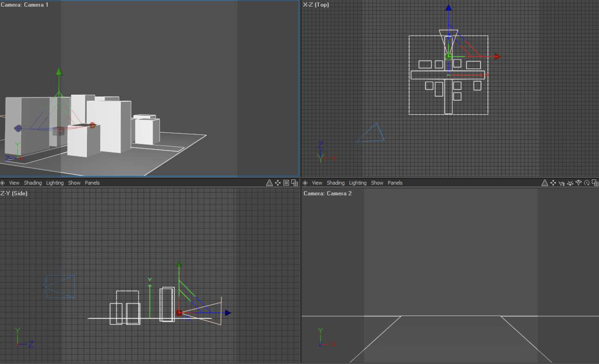This screenshot has width=599, height=364.
Task: Open the Panels menu in Camera 2 viewport
Action: tap(395, 183)
